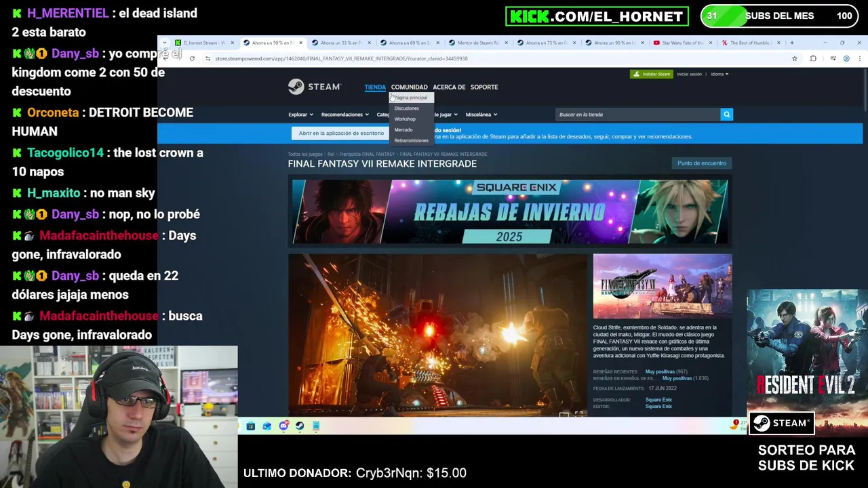
Task: Open new browser tab with plus icon
Action: tap(791, 43)
